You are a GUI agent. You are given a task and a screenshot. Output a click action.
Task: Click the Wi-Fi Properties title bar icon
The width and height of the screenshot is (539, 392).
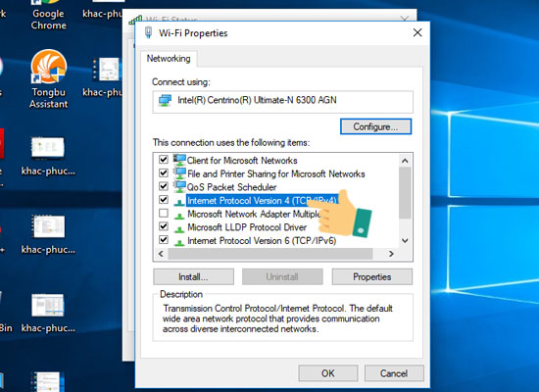pyautogui.click(x=149, y=32)
